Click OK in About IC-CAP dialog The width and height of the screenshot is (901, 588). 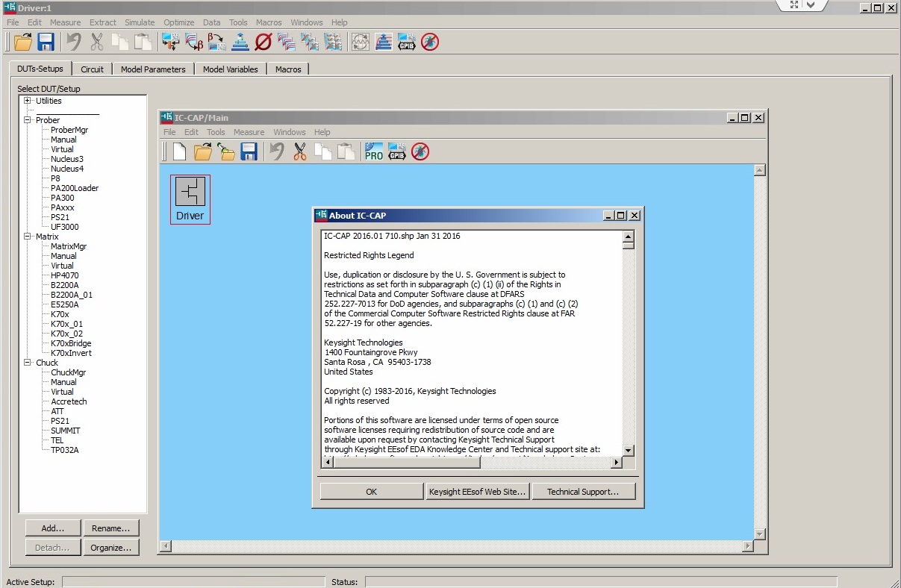coord(372,492)
